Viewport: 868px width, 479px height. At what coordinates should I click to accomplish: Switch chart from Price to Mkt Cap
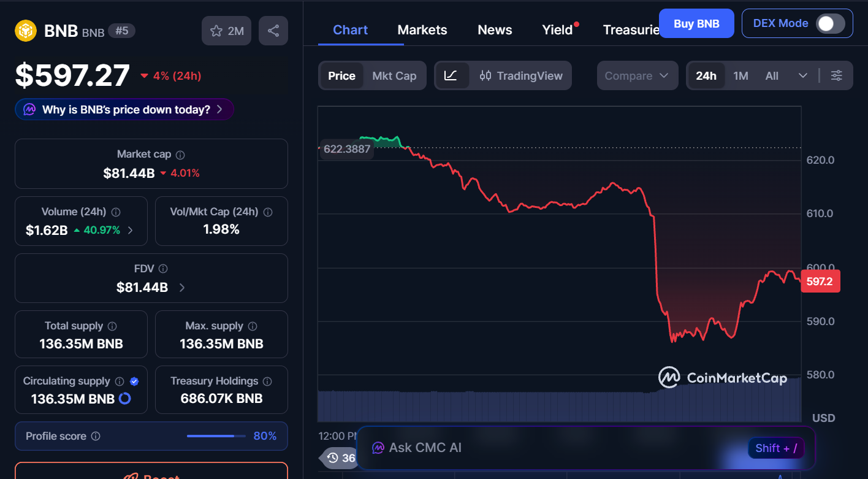[x=394, y=75]
